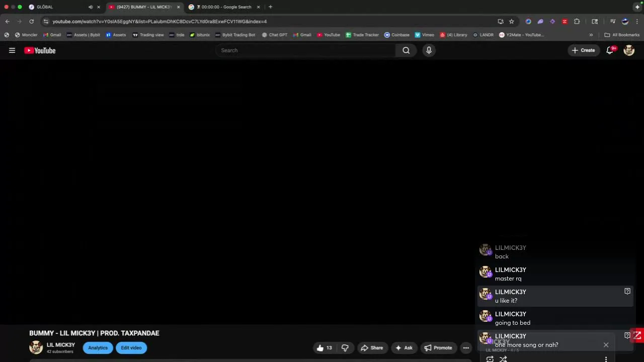Open the account avatar menu on YouTube
This screenshot has height=362, width=644.
coord(629,50)
